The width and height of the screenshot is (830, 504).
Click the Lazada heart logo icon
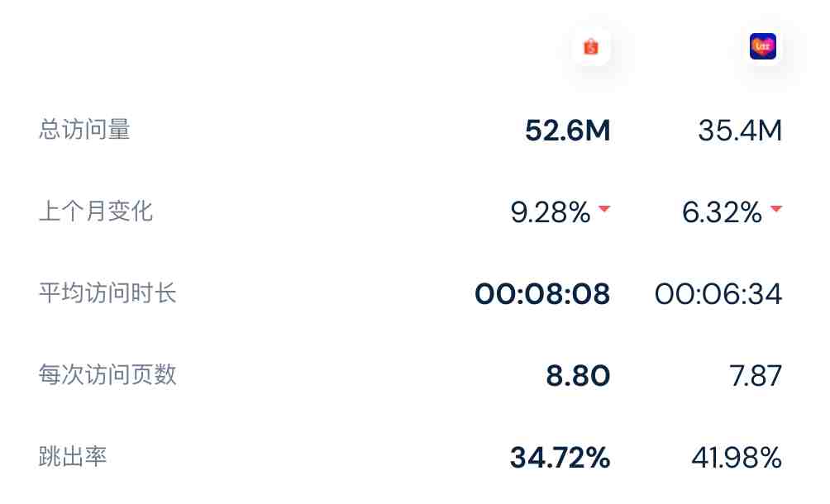point(763,46)
